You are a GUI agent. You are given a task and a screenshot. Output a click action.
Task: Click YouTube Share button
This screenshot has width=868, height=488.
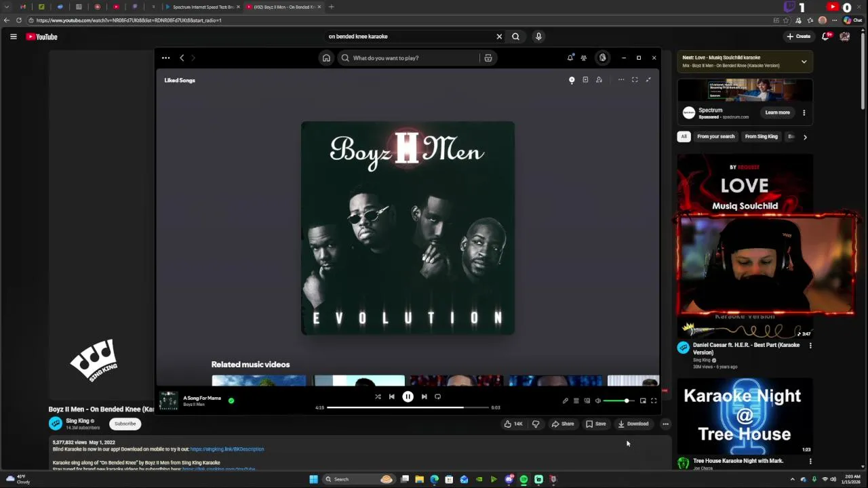[563, 424]
